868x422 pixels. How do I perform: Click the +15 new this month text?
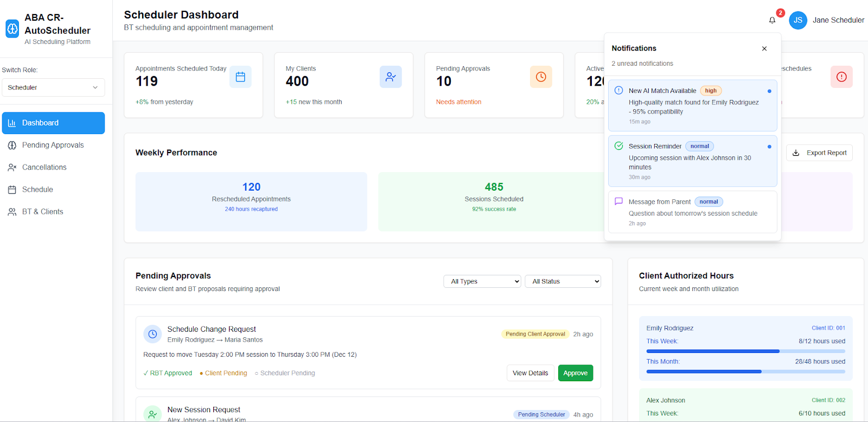314,102
